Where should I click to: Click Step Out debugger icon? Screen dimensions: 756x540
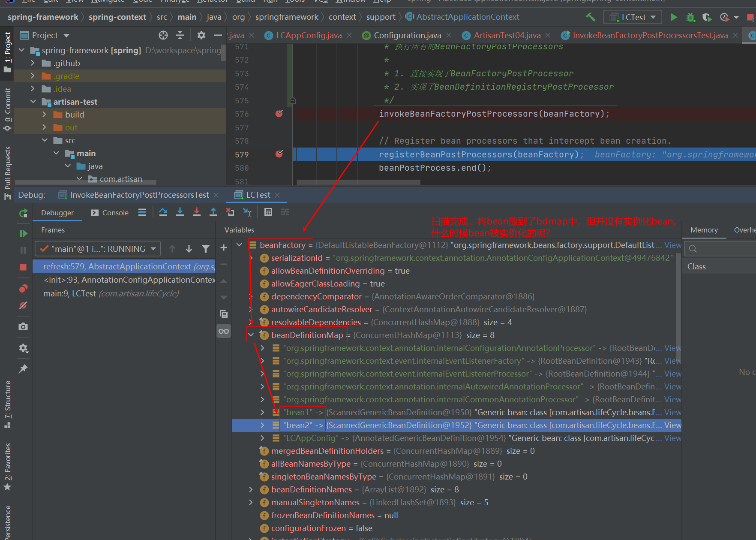[x=213, y=212]
